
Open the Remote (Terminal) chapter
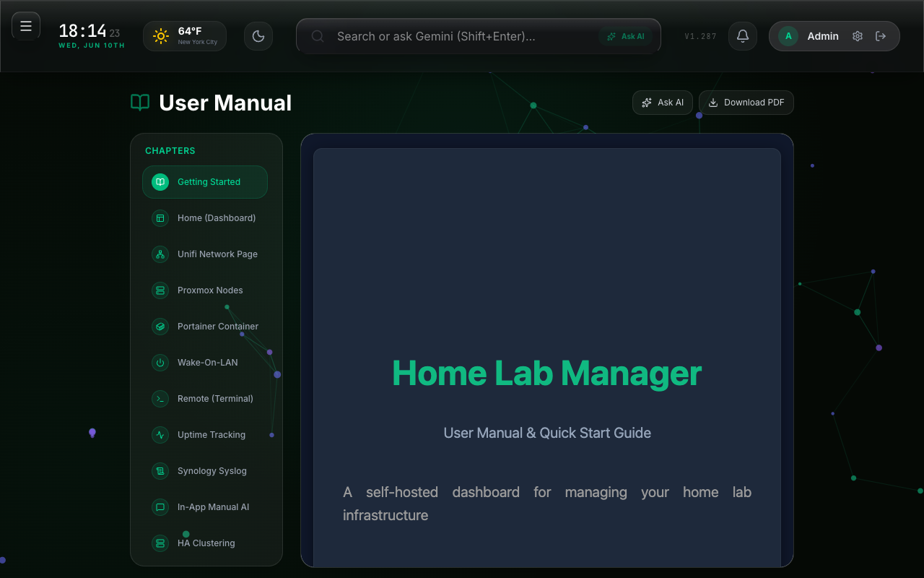[205, 399]
